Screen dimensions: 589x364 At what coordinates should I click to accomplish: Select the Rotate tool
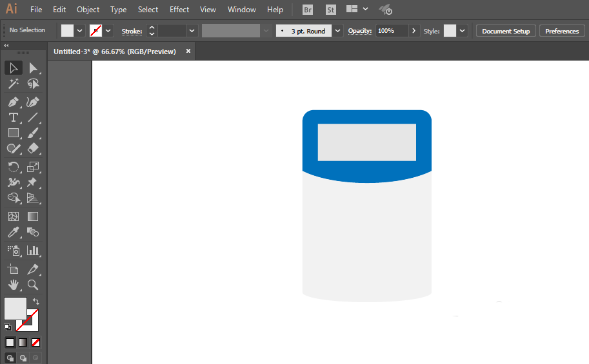click(13, 167)
